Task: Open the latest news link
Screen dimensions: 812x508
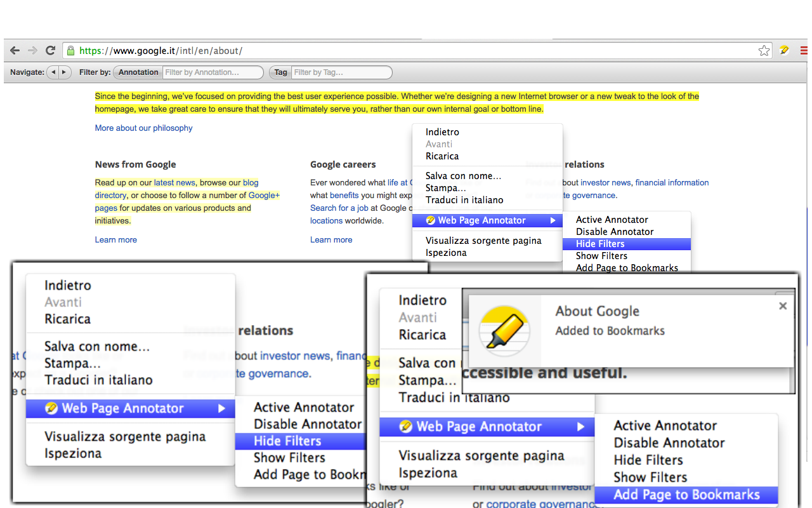Action: [x=174, y=183]
